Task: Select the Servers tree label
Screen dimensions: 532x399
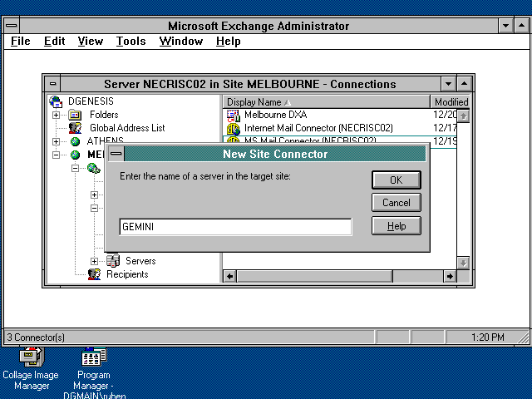Action: coord(140,261)
